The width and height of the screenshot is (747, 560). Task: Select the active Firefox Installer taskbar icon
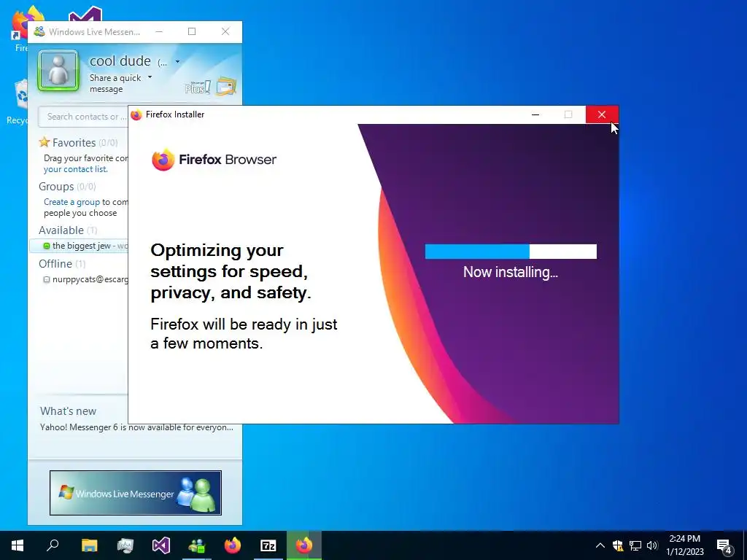coord(304,545)
